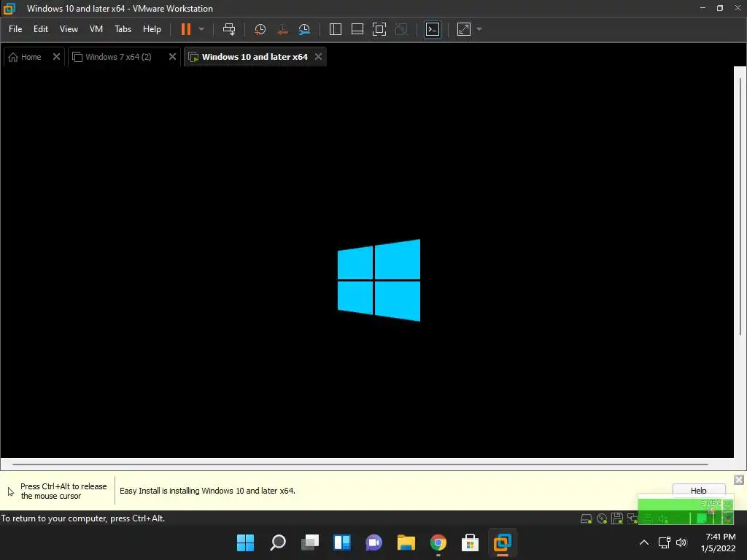Click the VMware Workstation title bar icon

click(9, 9)
